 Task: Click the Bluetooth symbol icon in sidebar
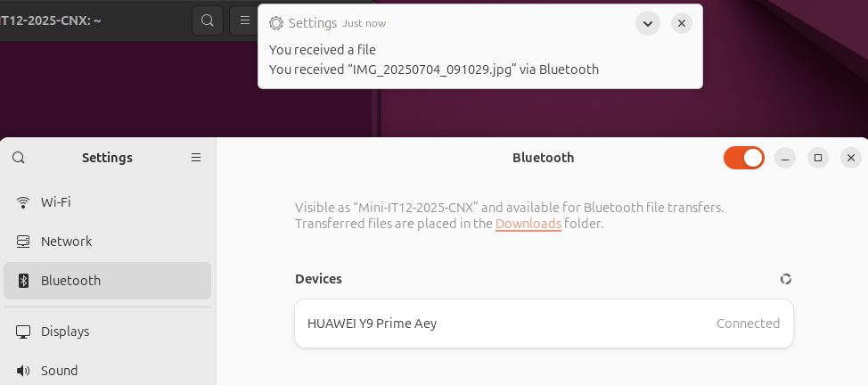[x=23, y=281]
